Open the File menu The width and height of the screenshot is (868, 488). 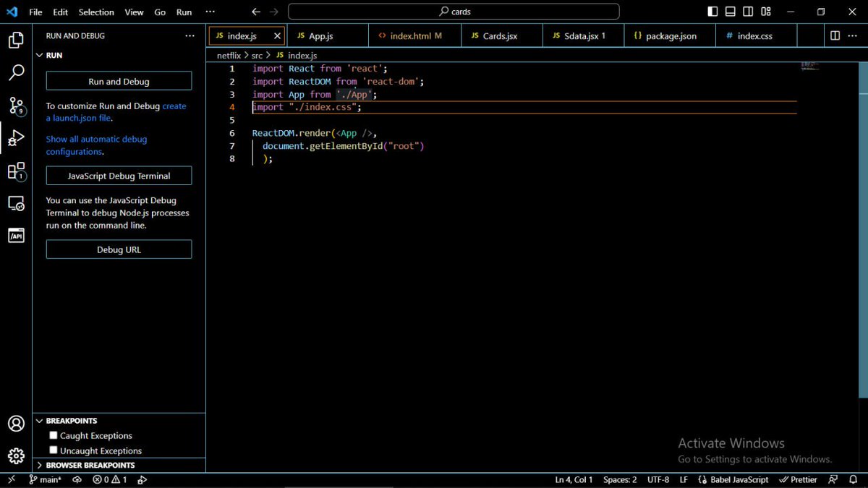[35, 12]
